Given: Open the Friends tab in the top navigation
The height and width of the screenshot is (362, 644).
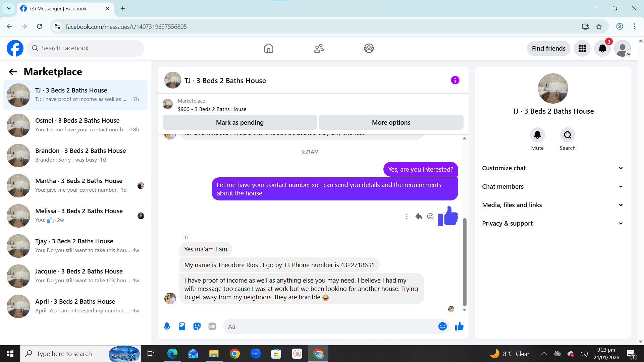Looking at the screenshot, I should pos(319,48).
